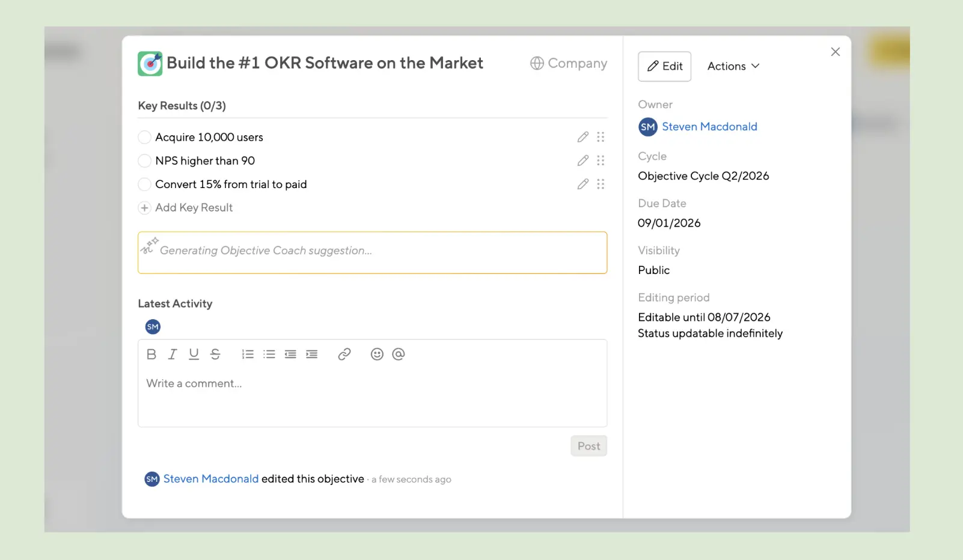Click the 'a few seconds ago' timestamp
The width and height of the screenshot is (963, 560).
tap(411, 479)
